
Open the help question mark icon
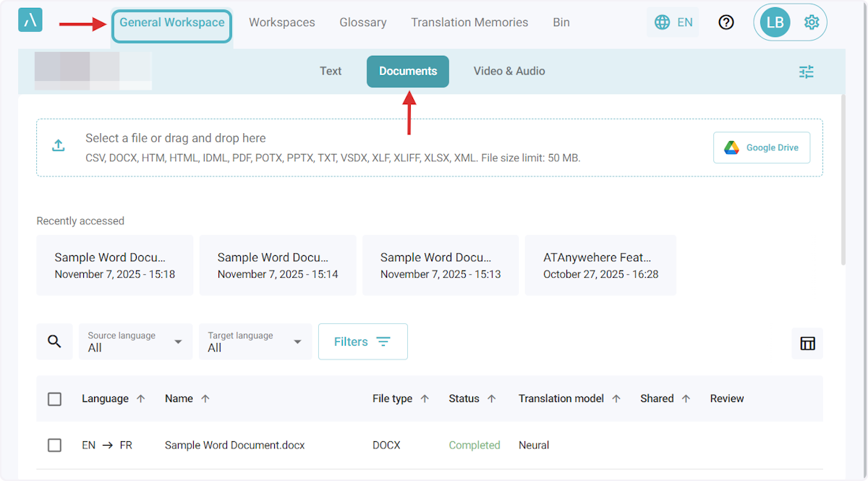pos(726,22)
